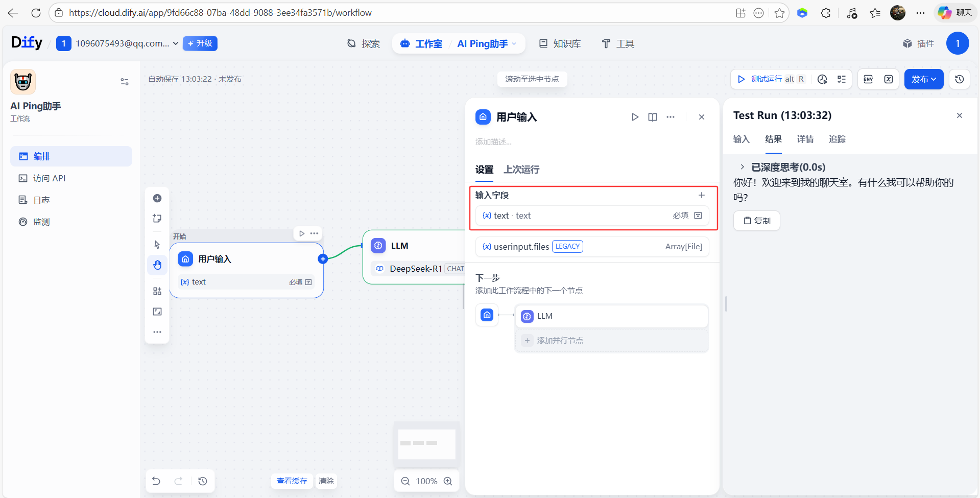Switch to the 详情 tab in Test Run
Image resolution: width=980 pixels, height=498 pixels.
805,139
